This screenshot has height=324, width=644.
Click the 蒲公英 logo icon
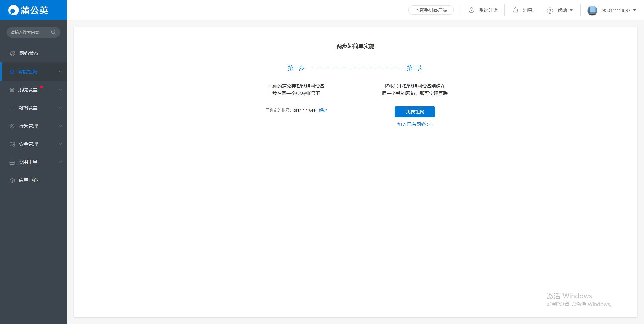[13, 10]
